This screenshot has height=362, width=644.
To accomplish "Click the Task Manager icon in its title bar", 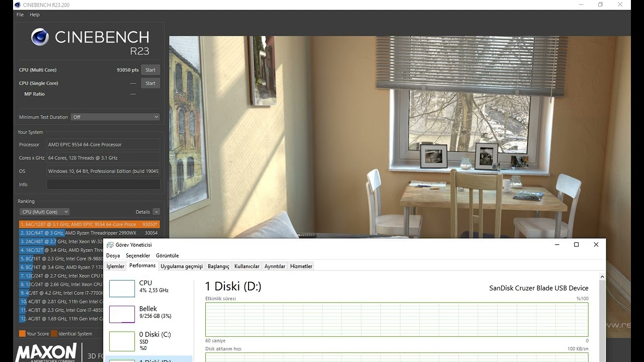I will click(110, 245).
